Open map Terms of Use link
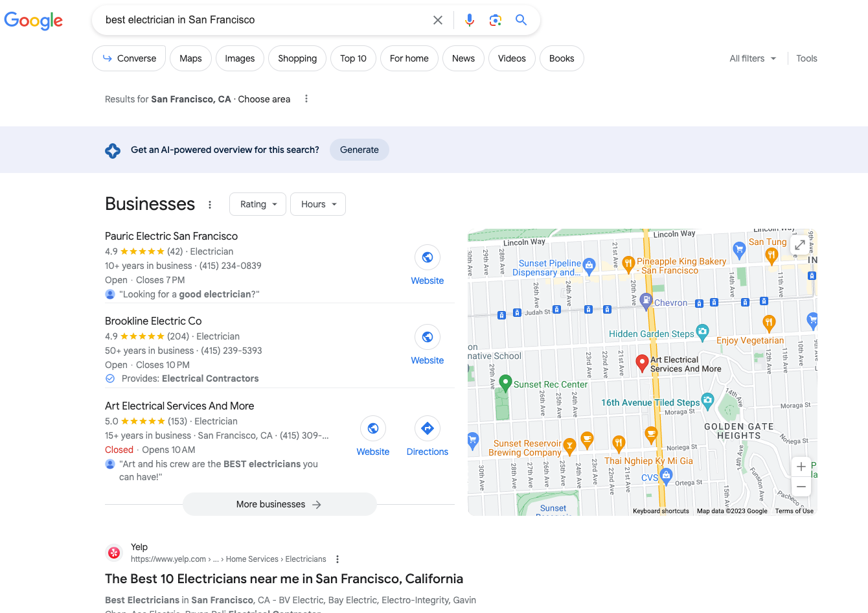868x613 pixels. tap(794, 511)
